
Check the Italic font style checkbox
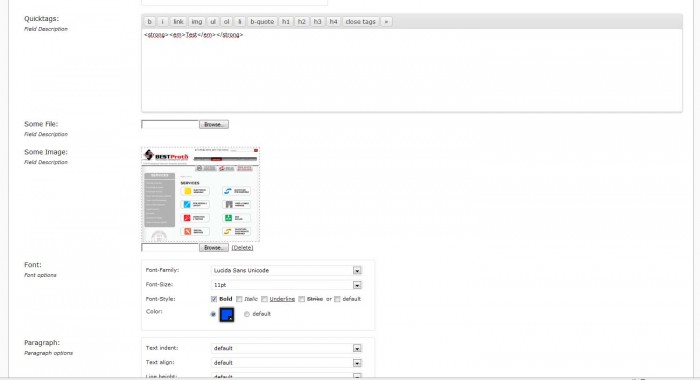pyautogui.click(x=239, y=299)
